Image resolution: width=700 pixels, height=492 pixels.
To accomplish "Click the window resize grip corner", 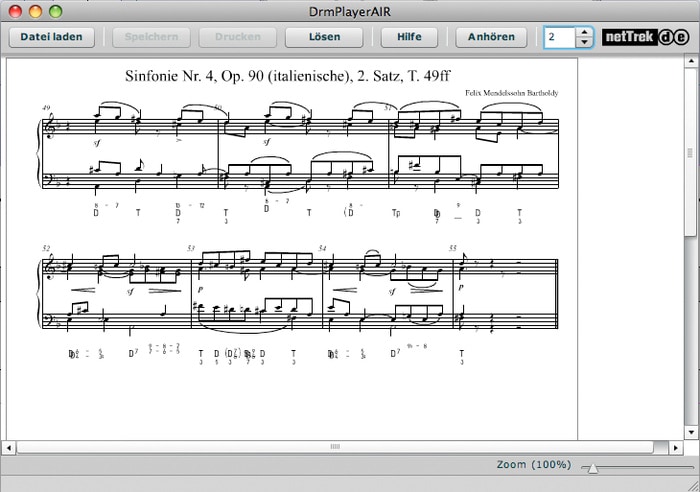I will (x=693, y=486).
